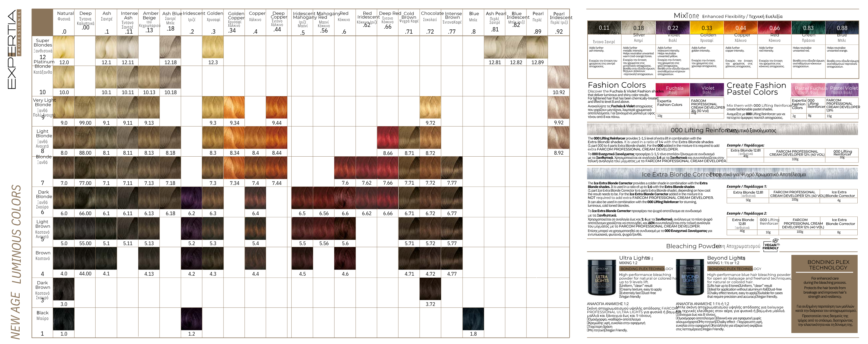
Task: Click the Vegan Friendly badge icon
Action: tap(771, 245)
